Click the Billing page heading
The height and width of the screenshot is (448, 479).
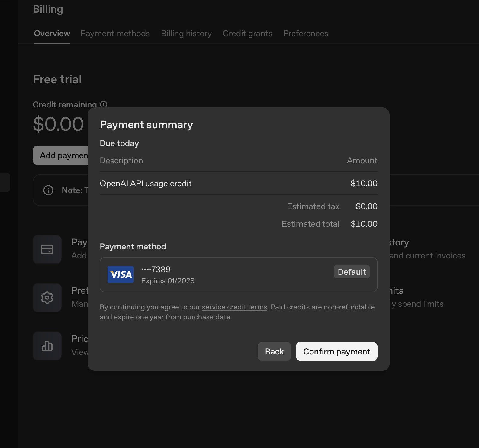click(48, 9)
